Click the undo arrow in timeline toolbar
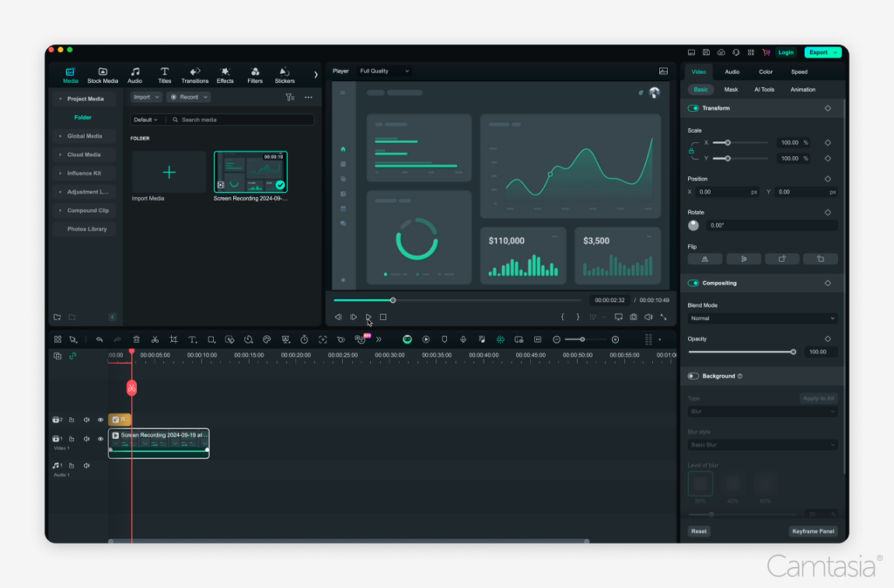 click(x=100, y=339)
